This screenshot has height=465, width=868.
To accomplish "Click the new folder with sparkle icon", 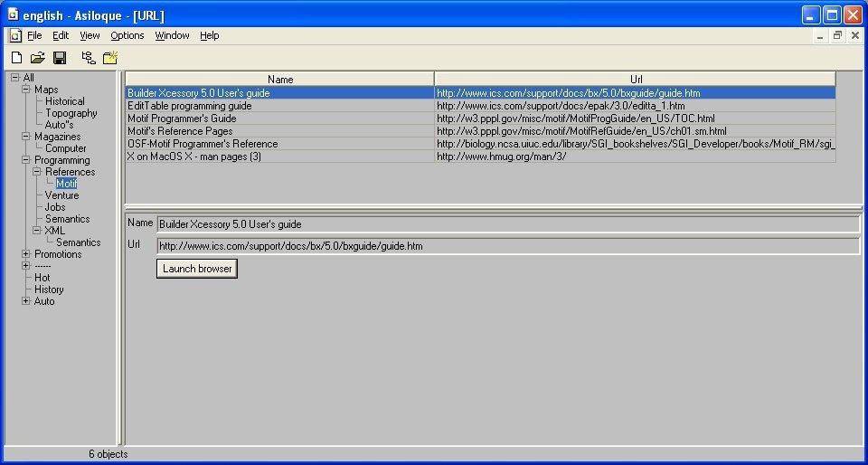I will 110,58.
